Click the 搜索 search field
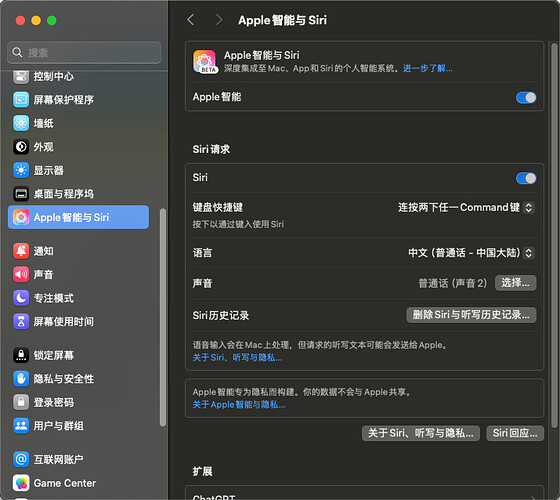Screen dimensions: 560x500 tap(84, 52)
